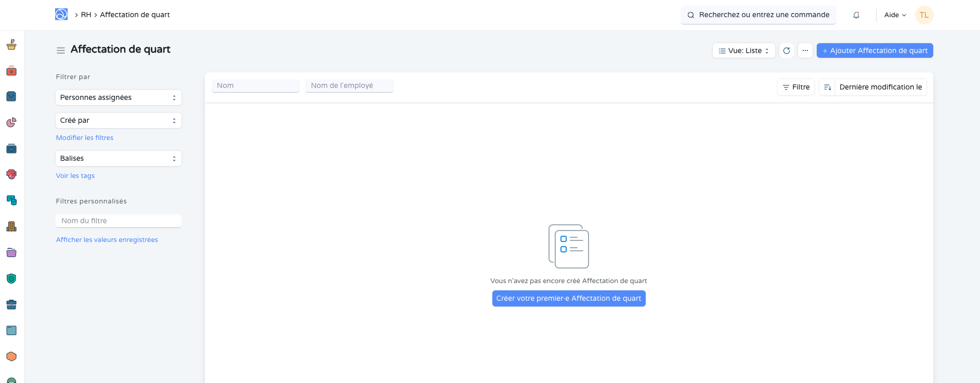Click Ajouter Affectation de quart button

point(874,50)
